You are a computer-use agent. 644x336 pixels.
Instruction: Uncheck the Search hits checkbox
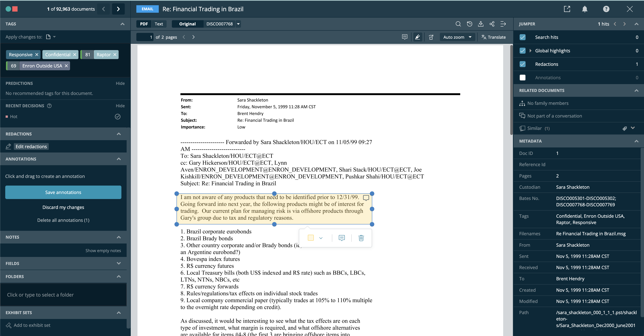coord(522,37)
